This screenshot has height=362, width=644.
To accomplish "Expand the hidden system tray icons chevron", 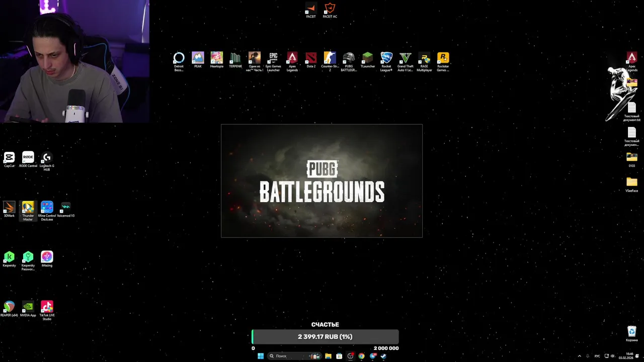I will coord(579,356).
